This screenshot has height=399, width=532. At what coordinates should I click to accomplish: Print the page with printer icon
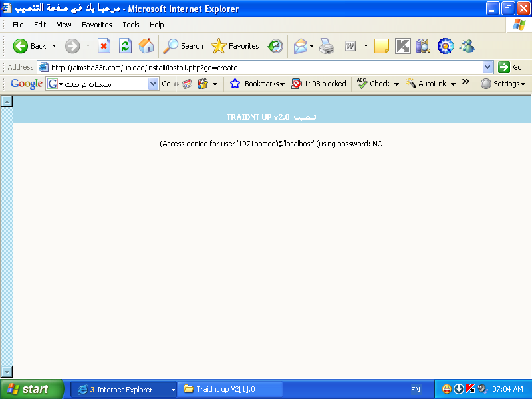[326, 46]
